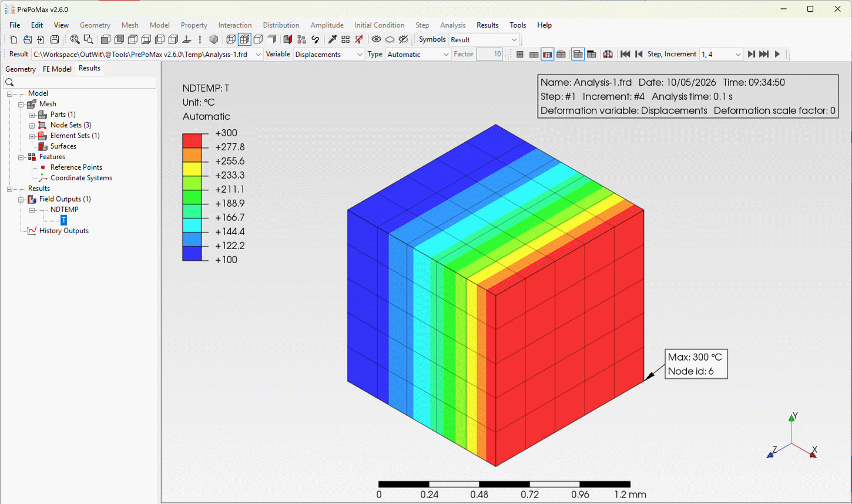Open the Tools menu
This screenshot has width=852, height=504.
click(518, 25)
